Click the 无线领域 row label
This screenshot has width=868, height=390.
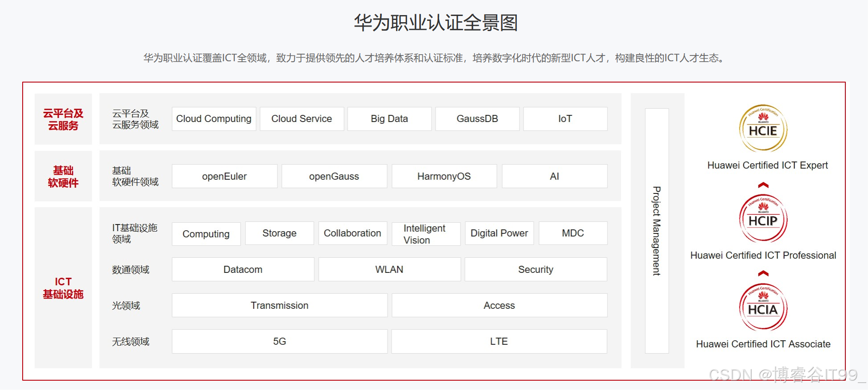pyautogui.click(x=131, y=342)
